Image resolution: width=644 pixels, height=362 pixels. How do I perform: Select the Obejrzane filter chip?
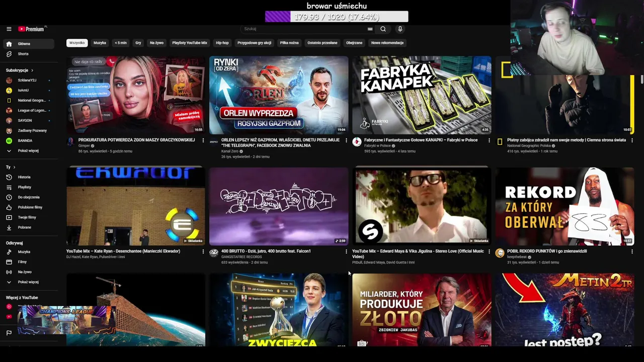click(354, 43)
